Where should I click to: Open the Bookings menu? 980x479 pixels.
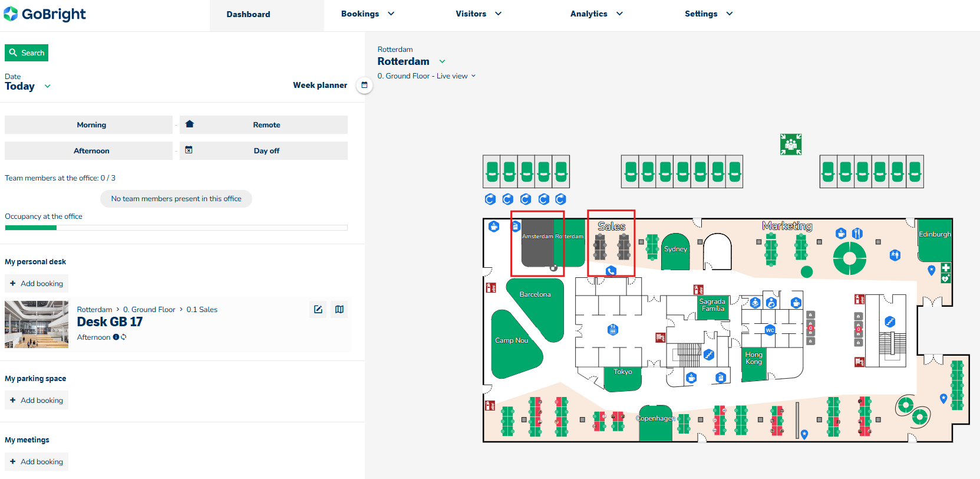pos(367,14)
